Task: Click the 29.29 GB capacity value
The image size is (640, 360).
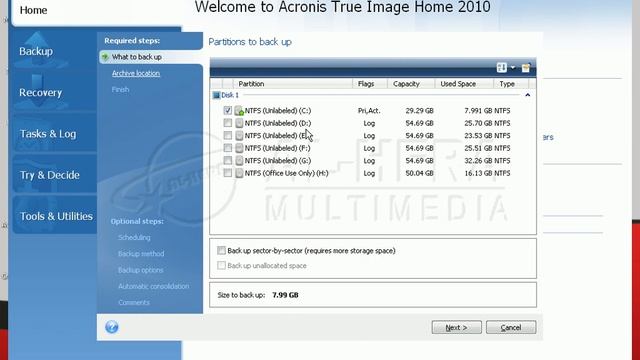Action: [x=420, y=111]
